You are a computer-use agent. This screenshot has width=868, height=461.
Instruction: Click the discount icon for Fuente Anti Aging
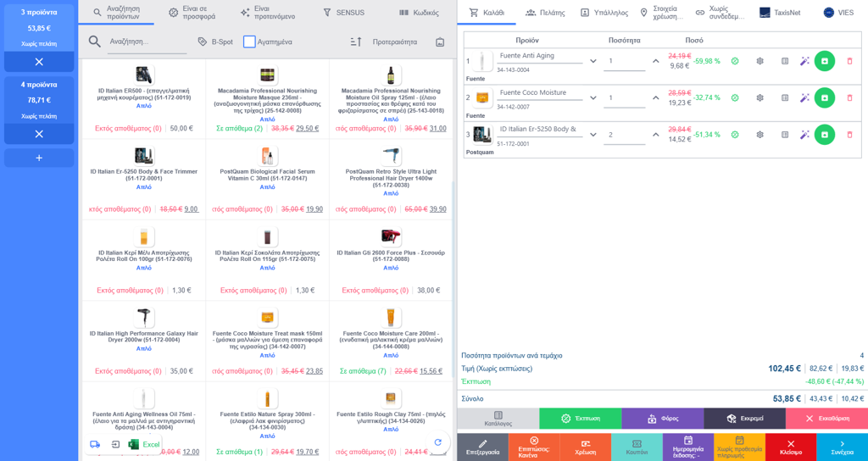pyautogui.click(x=735, y=61)
